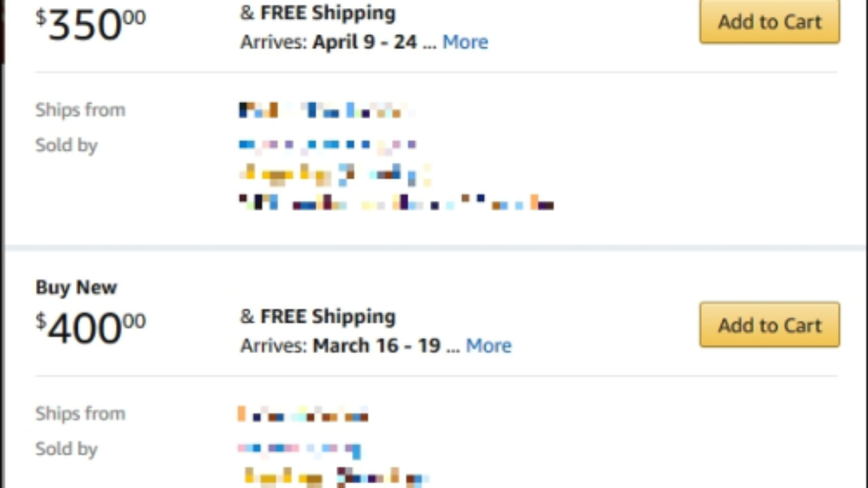
Task: Select the March 16 - 19 arrival date
Action: [376, 346]
